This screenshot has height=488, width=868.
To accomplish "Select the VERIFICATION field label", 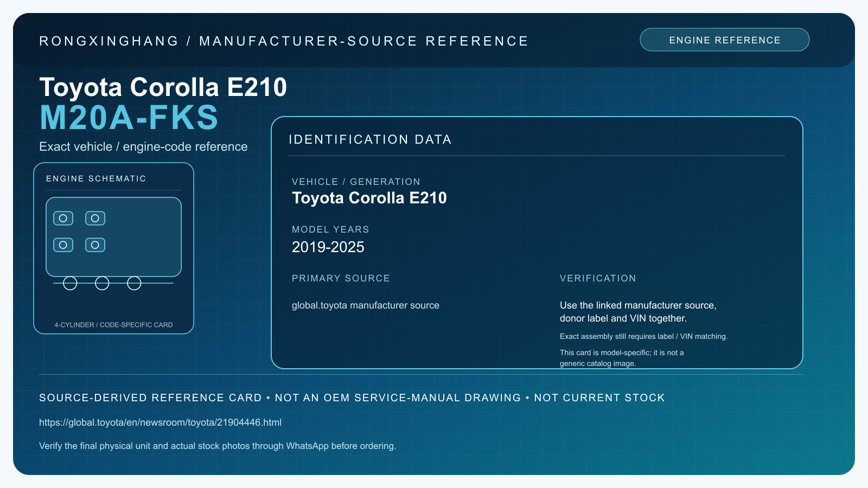I will click(598, 278).
